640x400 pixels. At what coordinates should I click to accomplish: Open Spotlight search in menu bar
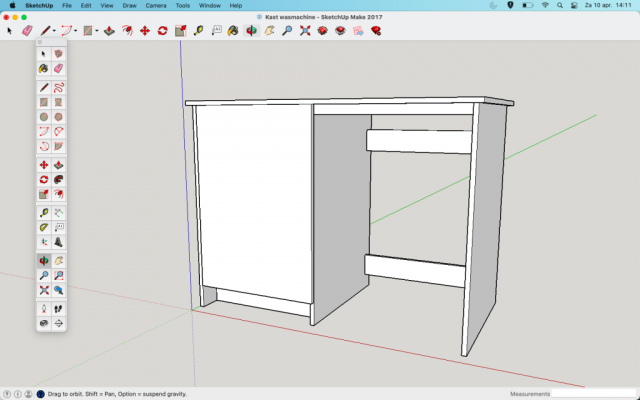(560, 5)
